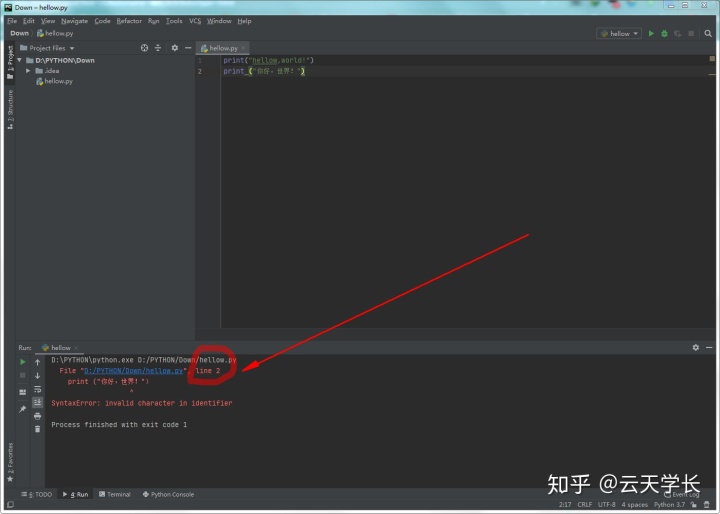This screenshot has width=720, height=514.
Task: Open the Run tool window button
Action: (75, 494)
